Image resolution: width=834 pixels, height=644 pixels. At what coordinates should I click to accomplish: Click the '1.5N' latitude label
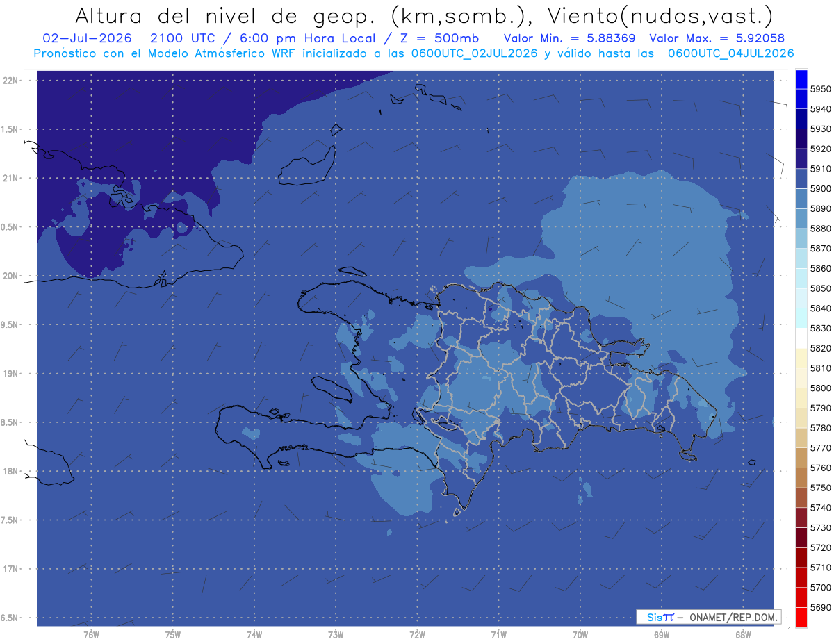[10, 129]
